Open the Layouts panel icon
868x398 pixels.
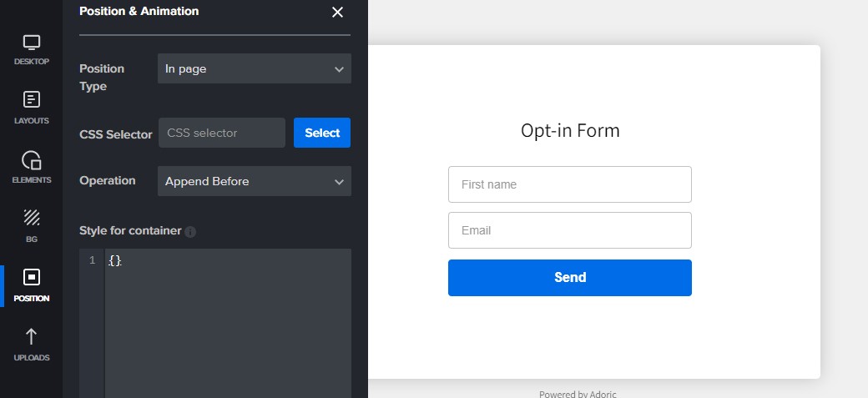(x=32, y=108)
